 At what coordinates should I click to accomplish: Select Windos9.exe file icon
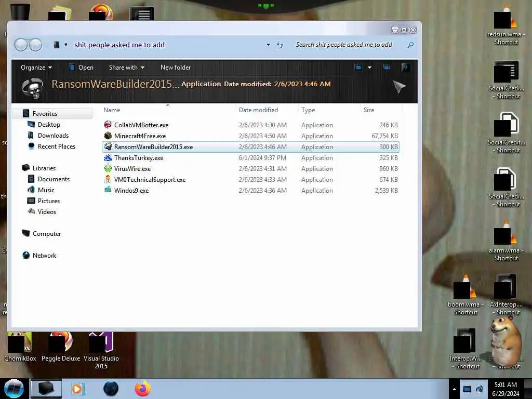pos(108,190)
